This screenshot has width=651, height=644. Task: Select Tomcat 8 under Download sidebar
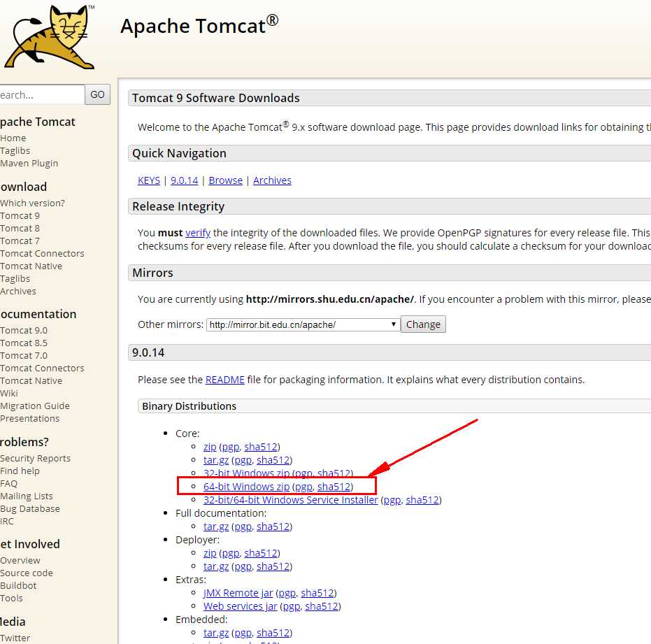[20, 229]
